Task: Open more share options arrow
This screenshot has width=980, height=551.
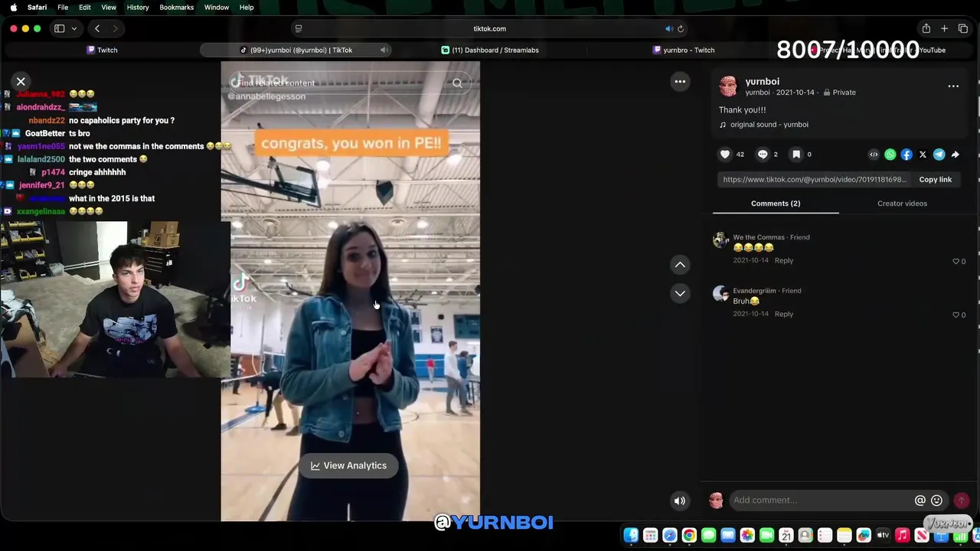Action: (955, 155)
